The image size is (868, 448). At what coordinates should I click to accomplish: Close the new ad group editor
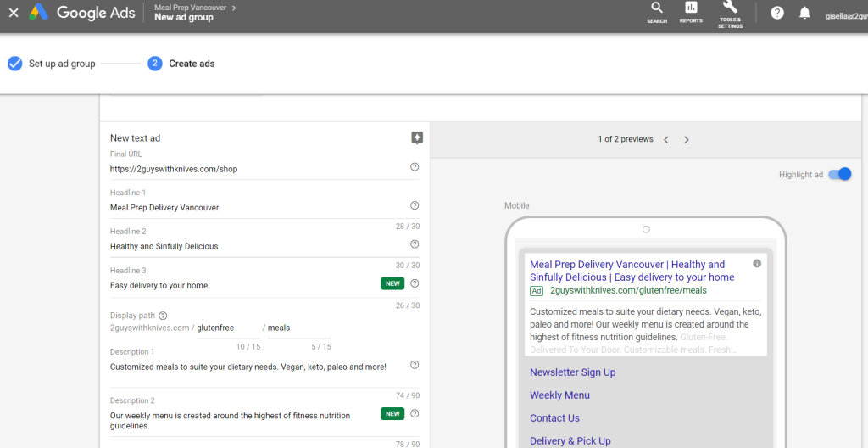(14, 13)
